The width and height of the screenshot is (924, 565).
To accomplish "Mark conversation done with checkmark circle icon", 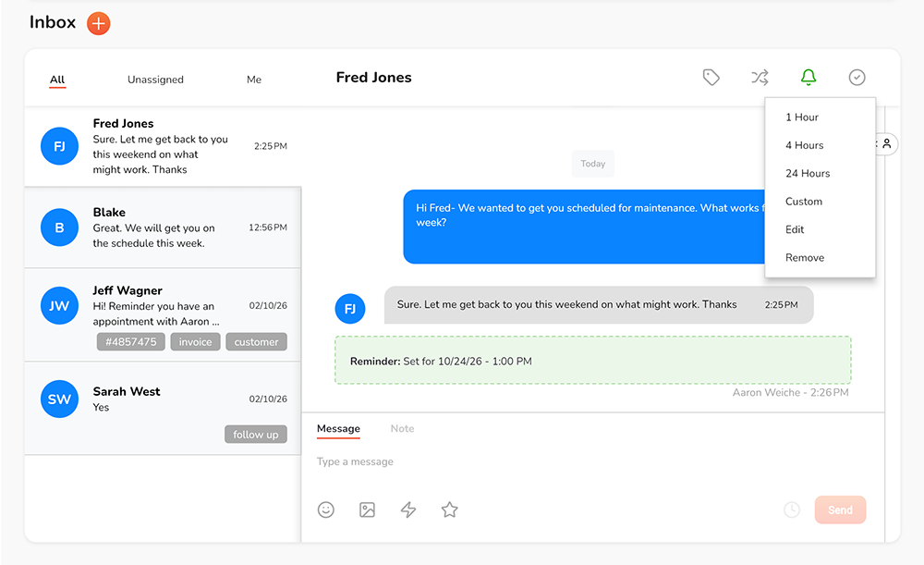I will pyautogui.click(x=857, y=78).
